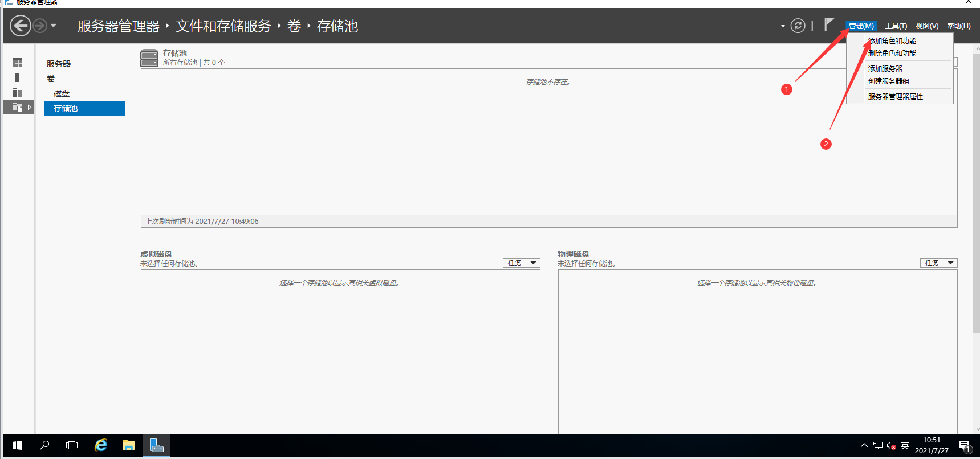The width and height of the screenshot is (980, 459).
Task: Click the forward navigation arrow
Action: click(x=39, y=26)
